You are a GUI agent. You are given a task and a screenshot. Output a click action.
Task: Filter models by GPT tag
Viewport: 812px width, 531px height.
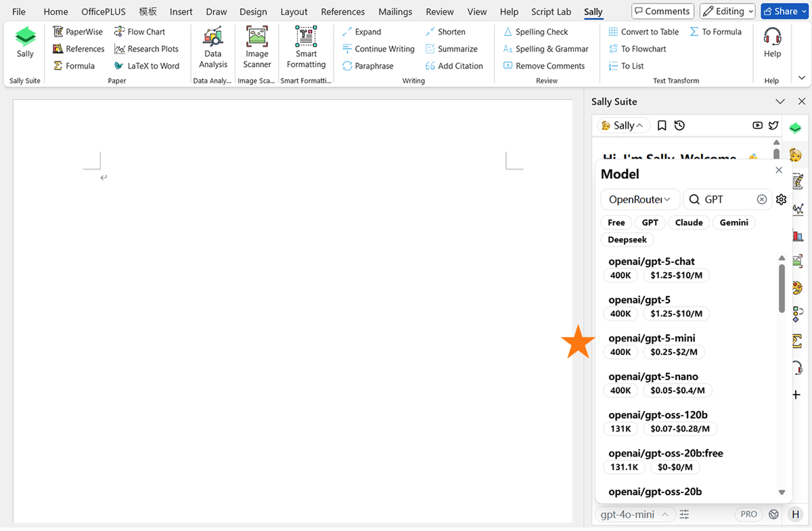point(650,222)
